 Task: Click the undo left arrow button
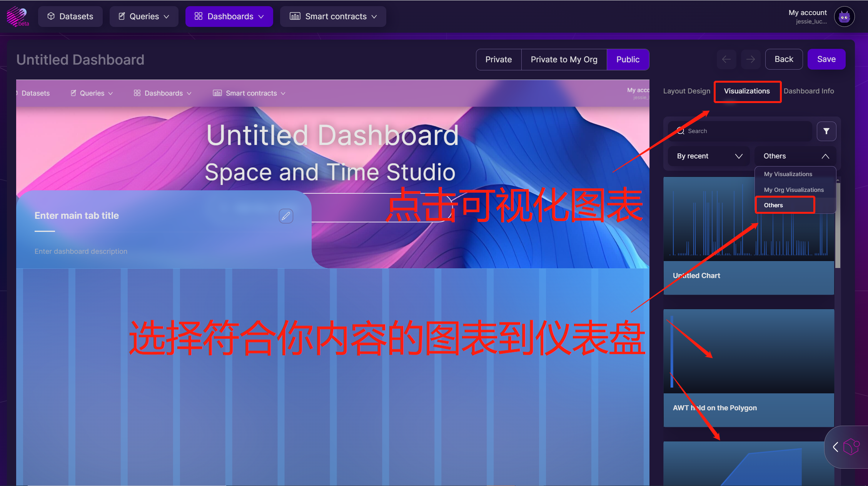pos(726,59)
